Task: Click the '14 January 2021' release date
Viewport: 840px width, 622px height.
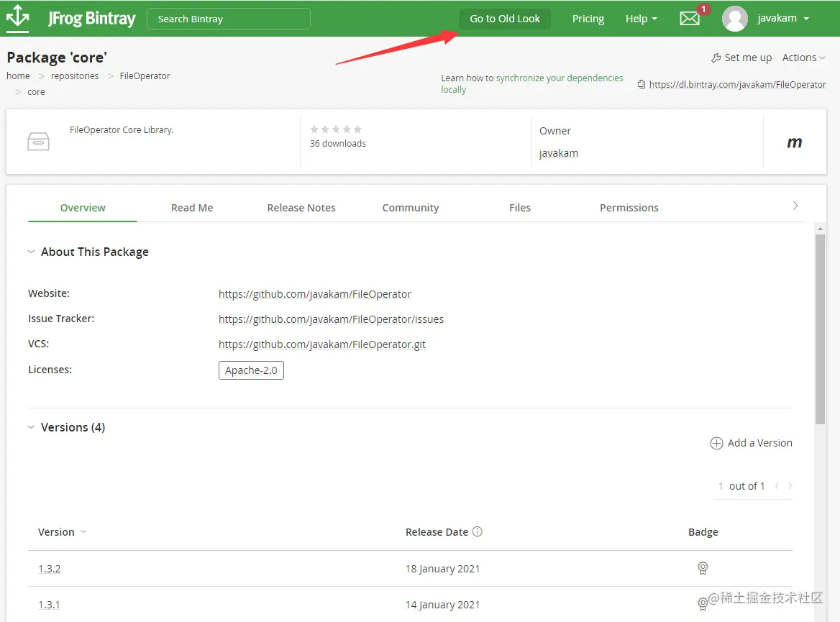Action: [442, 604]
